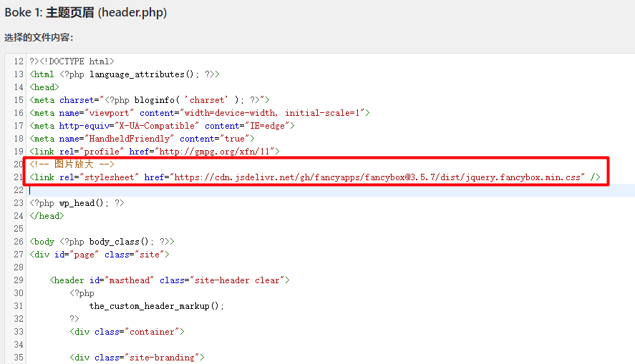Click the html language_attributes line

tap(125, 74)
